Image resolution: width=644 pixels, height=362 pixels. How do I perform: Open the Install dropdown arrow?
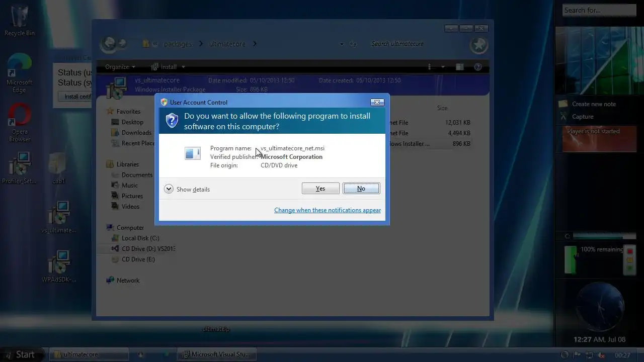[183, 67]
